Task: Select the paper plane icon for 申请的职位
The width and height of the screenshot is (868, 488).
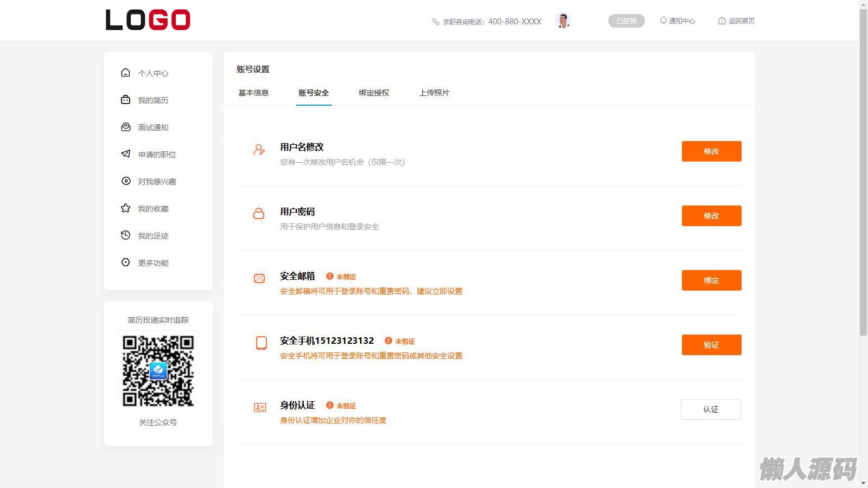Action: [x=125, y=154]
